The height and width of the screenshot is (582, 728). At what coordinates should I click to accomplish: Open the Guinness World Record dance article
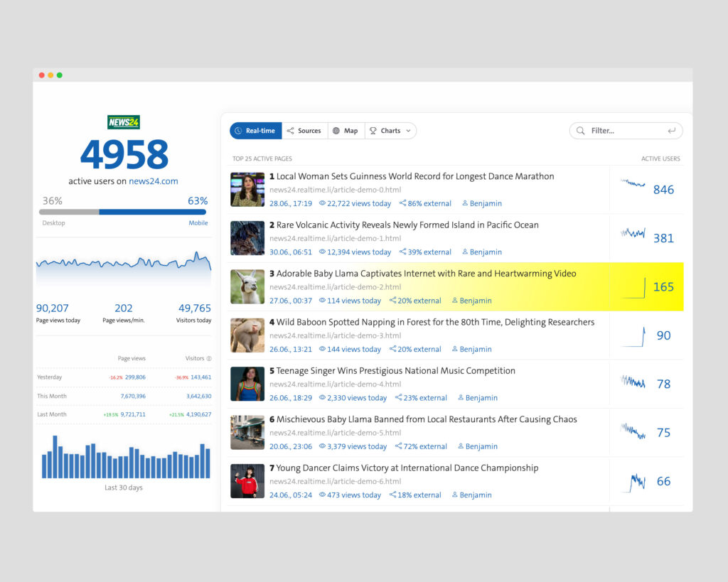point(414,176)
